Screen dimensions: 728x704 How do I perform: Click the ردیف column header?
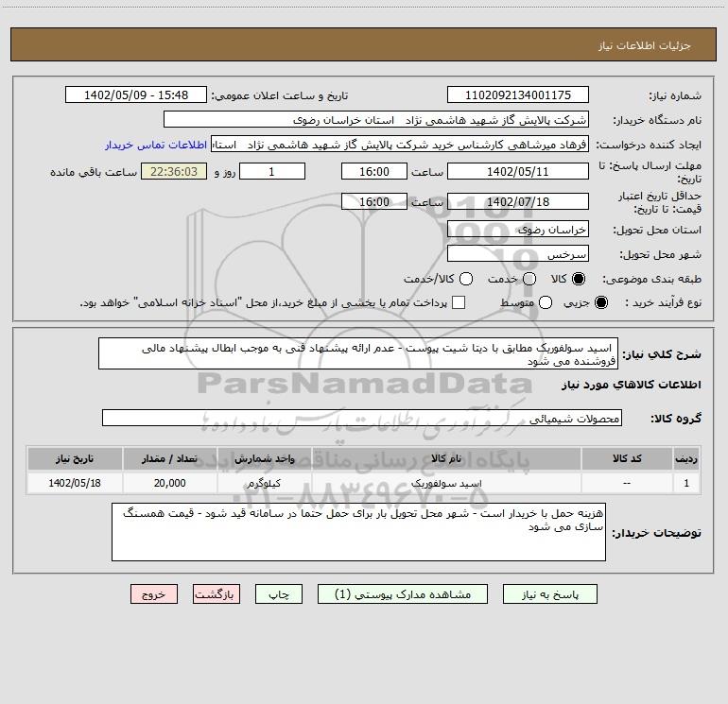[686, 458]
